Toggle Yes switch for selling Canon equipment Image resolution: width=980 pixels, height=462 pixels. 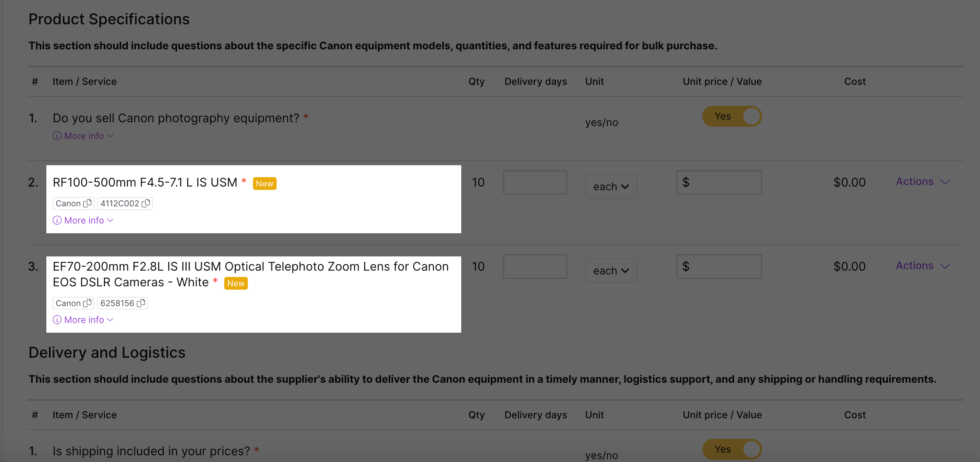(x=731, y=117)
